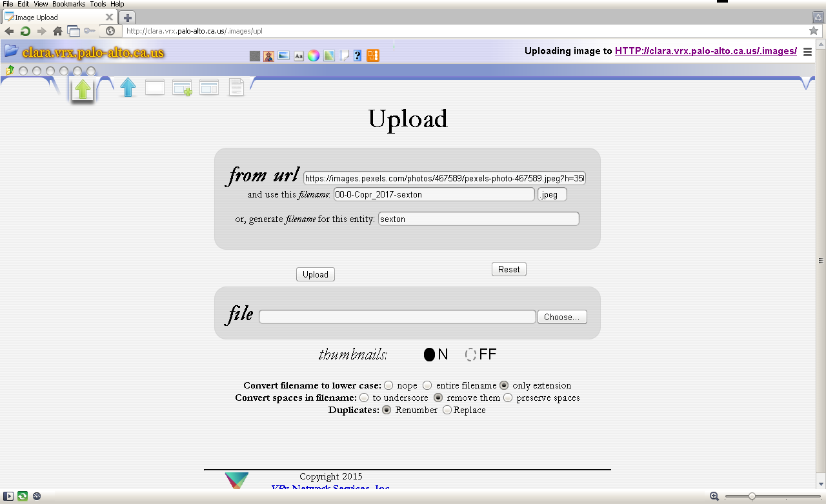Click the blue question mark help icon
Viewport: 826px width, 504px height.
click(x=358, y=56)
